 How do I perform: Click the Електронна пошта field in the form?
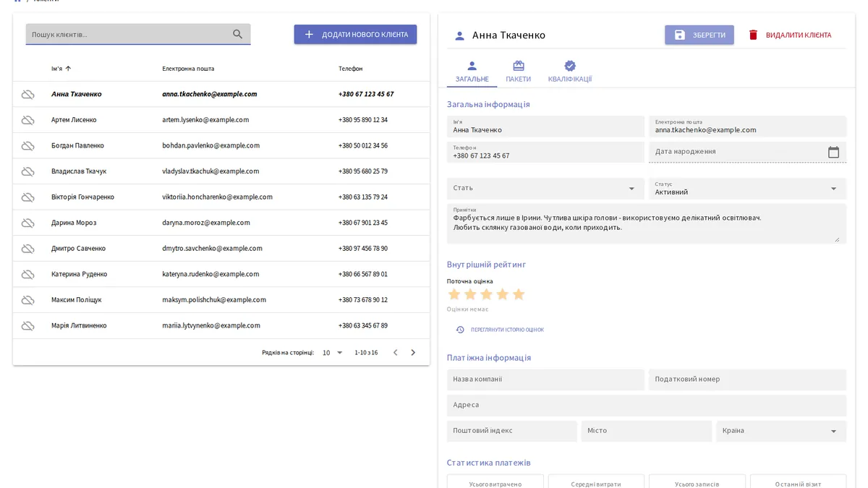coord(747,127)
